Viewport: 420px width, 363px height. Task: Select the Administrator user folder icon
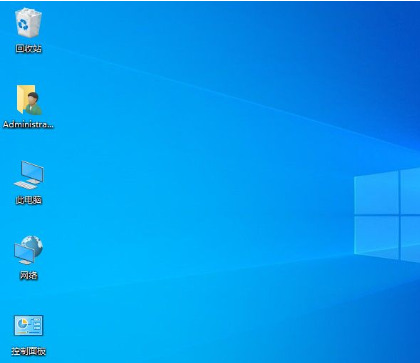[29, 100]
